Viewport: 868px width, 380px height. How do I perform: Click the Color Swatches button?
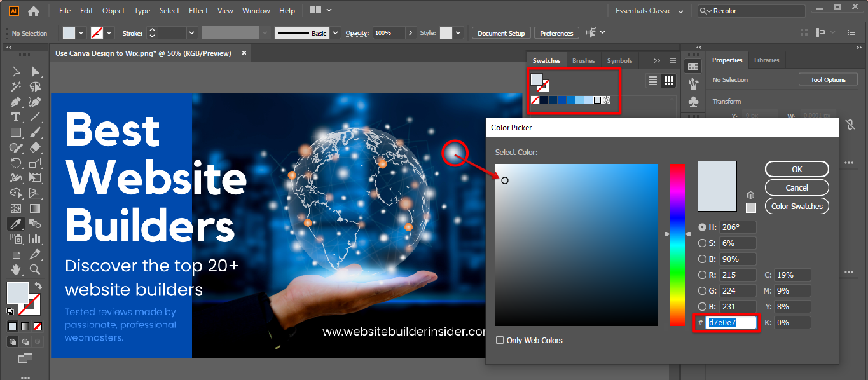click(x=797, y=206)
